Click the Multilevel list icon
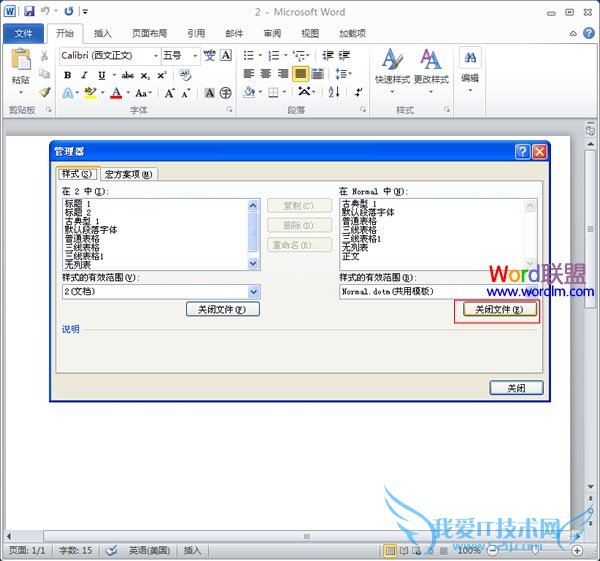Image resolution: width=600 pixels, height=561 pixels. (x=299, y=55)
